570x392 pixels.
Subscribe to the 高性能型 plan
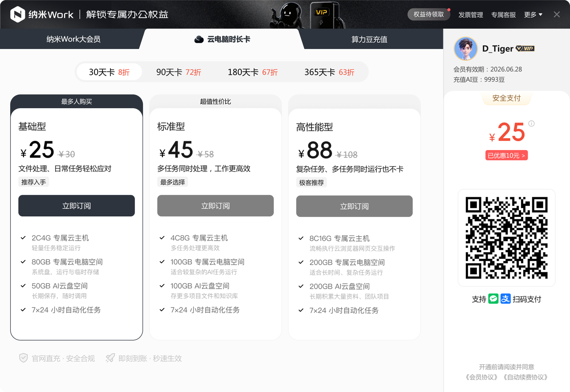(354, 206)
